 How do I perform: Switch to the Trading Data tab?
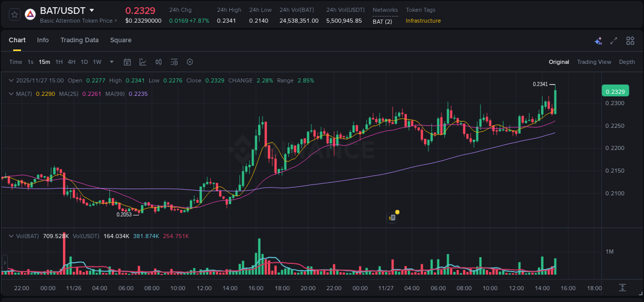(x=79, y=40)
